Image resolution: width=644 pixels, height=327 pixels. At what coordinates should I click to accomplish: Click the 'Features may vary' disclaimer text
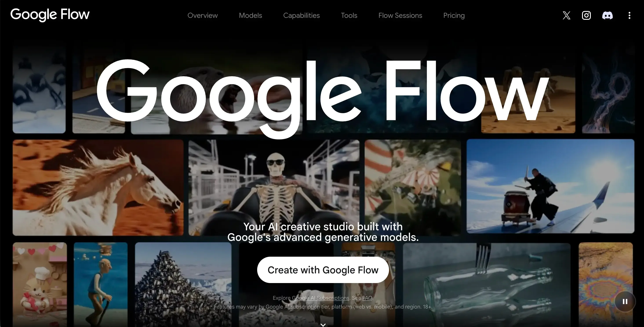(323, 307)
